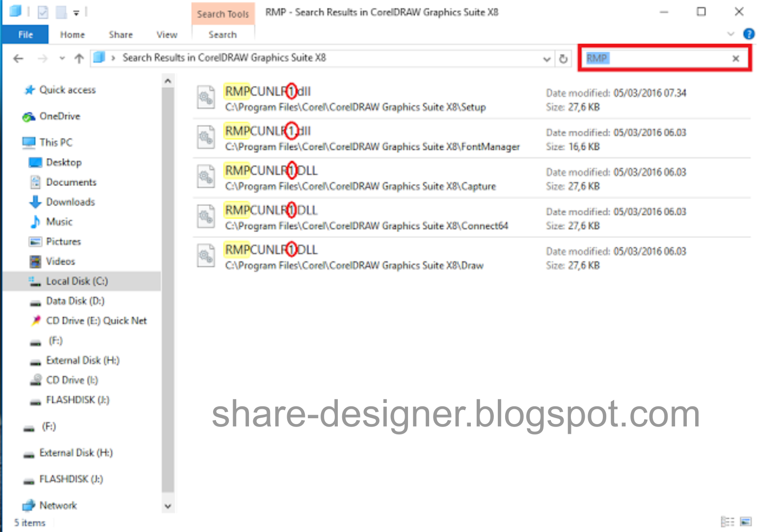Select RMPCUNLR DLL in Connect64 folder

[x=471, y=217]
